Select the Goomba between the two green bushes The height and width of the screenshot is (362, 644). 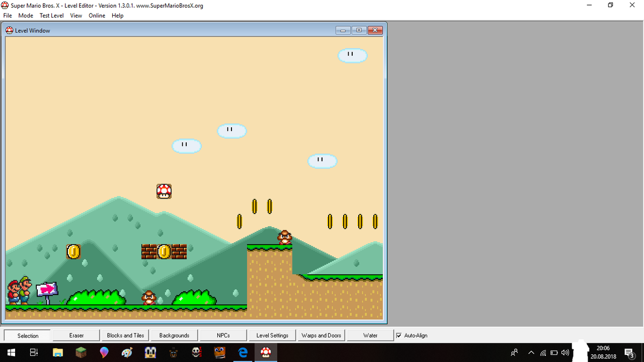point(149,298)
